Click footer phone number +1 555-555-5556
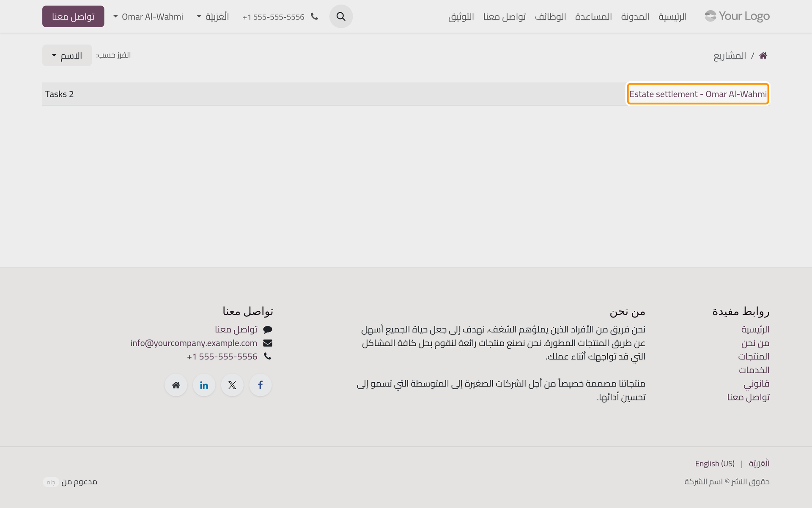812x508 pixels. [x=222, y=356]
